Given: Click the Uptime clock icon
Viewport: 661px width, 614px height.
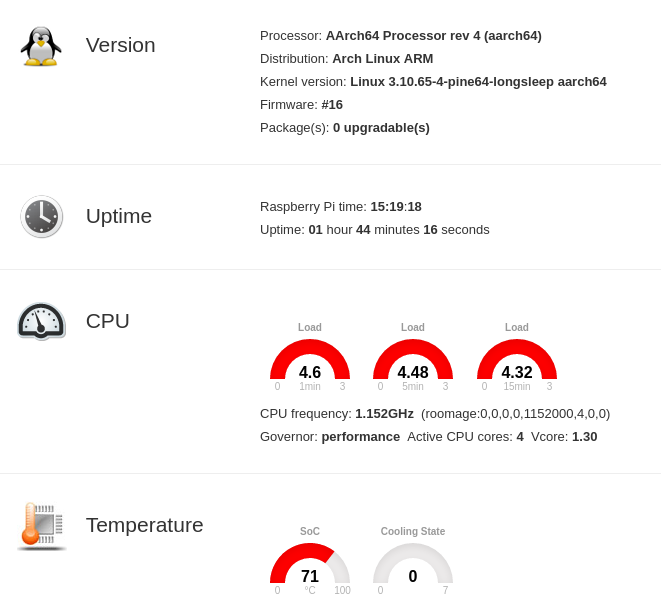Looking at the screenshot, I should pyautogui.click(x=41, y=216).
